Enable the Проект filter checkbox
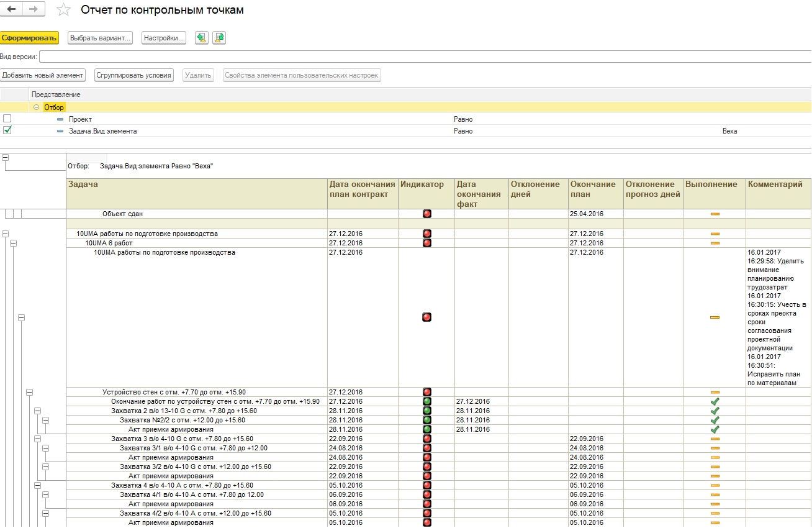The height and width of the screenshot is (528, 812). tap(7, 118)
